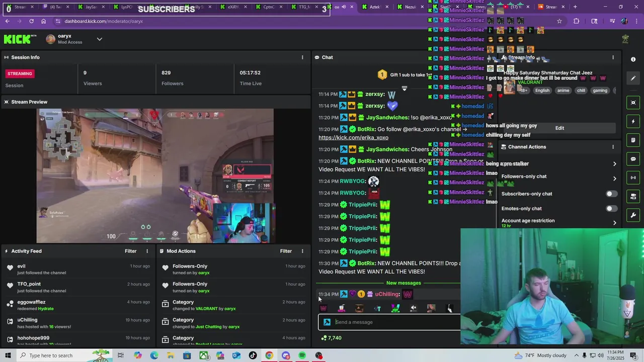Click New messages indicator in chat
This screenshot has width=644, height=362.
click(404, 283)
